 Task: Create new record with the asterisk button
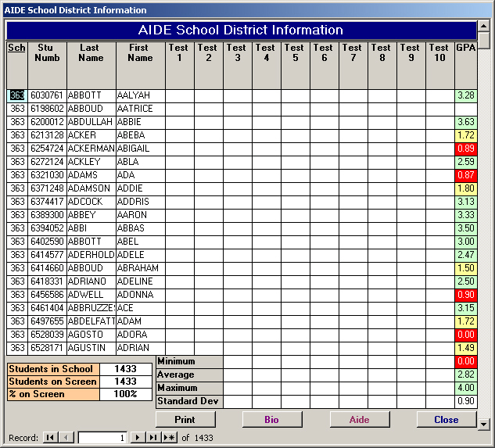pyautogui.click(x=169, y=438)
